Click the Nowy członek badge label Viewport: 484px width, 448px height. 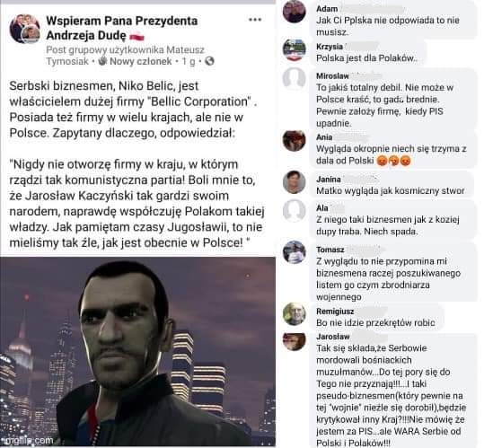[x=140, y=61]
